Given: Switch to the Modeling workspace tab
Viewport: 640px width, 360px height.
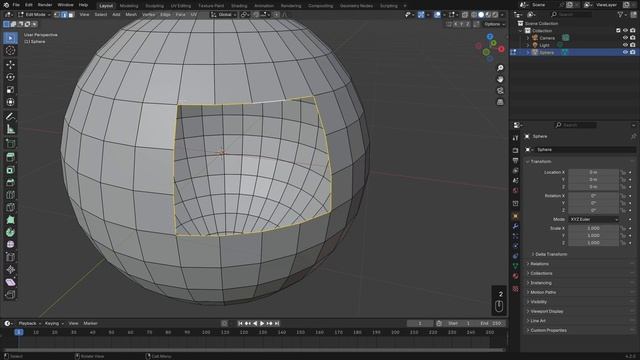Looking at the screenshot, I should point(129,6).
